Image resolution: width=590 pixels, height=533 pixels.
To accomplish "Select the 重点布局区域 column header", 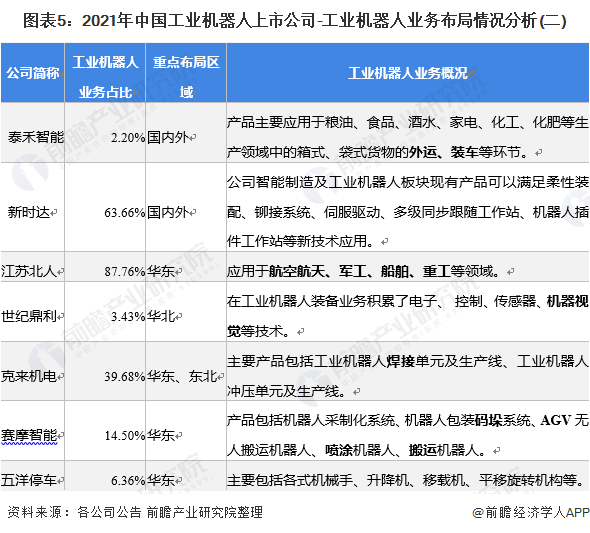I will [186, 73].
